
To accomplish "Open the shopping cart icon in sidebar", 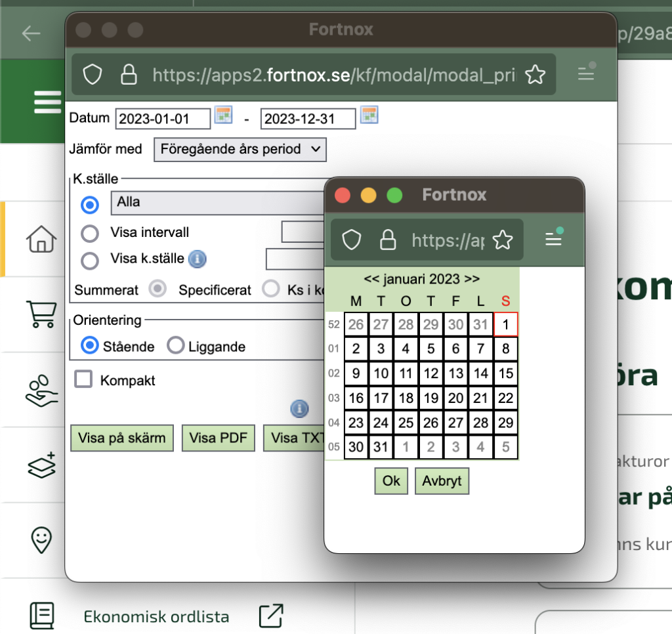I will (41, 314).
